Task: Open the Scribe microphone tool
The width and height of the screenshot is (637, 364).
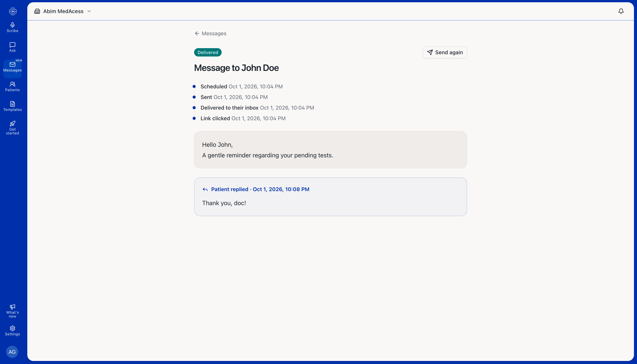Action: pyautogui.click(x=13, y=27)
